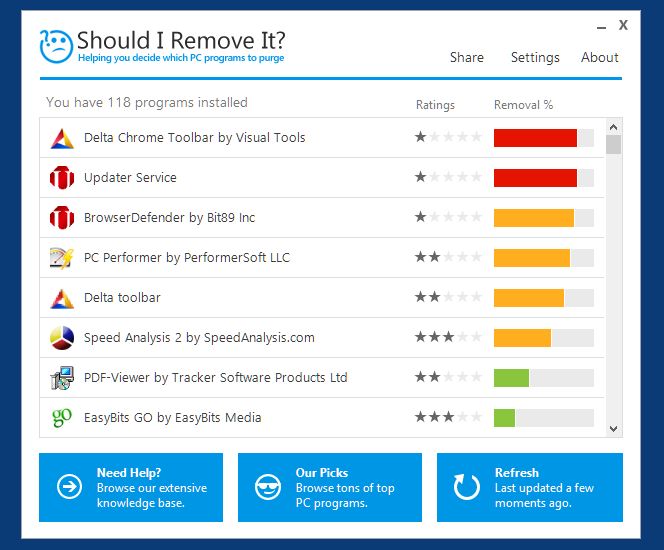Select PDF-Viewer by Tracker Software Products Ltd
Image resolution: width=664 pixels, height=550 pixels.
click(322, 377)
